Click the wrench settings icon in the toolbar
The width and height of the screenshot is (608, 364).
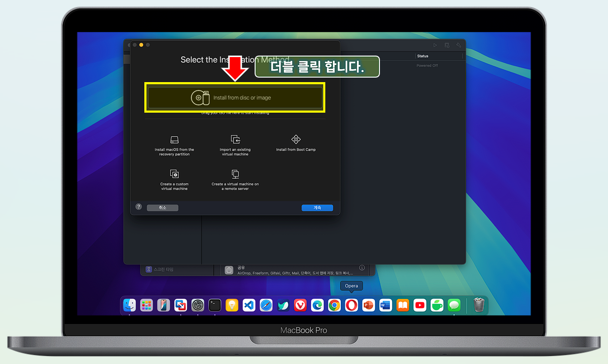click(458, 45)
